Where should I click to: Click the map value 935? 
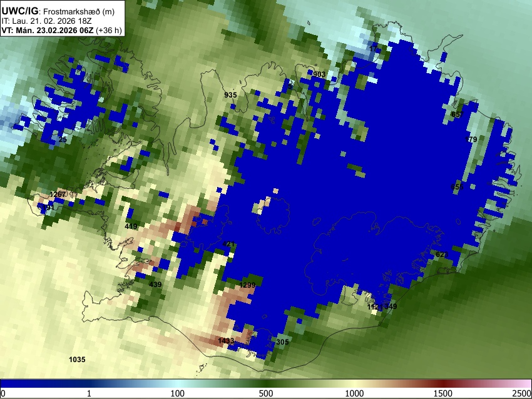[230, 95]
